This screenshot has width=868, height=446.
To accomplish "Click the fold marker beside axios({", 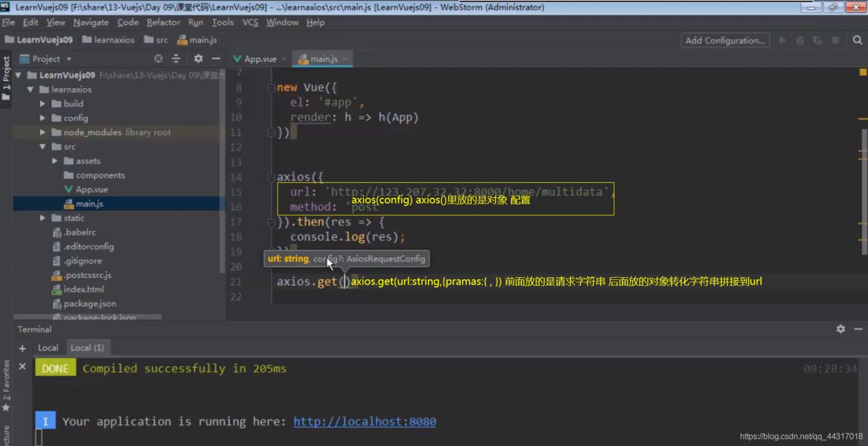I will tap(271, 177).
